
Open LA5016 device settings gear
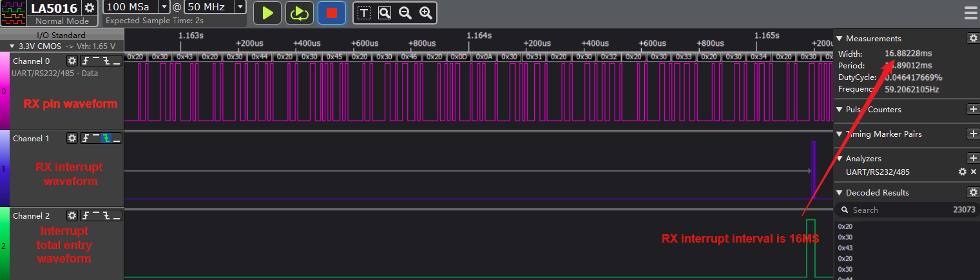coord(90,8)
